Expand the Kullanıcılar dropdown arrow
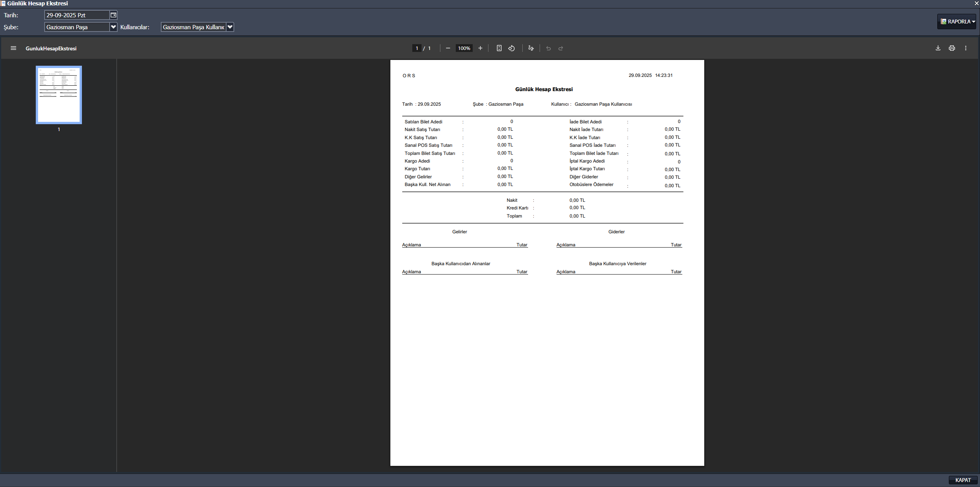The height and width of the screenshot is (487, 980). [230, 27]
